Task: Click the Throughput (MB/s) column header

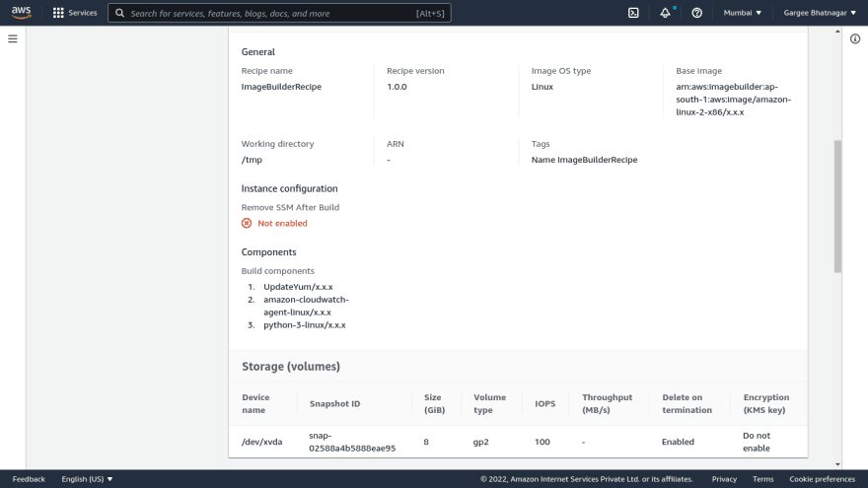Action: 607,404
